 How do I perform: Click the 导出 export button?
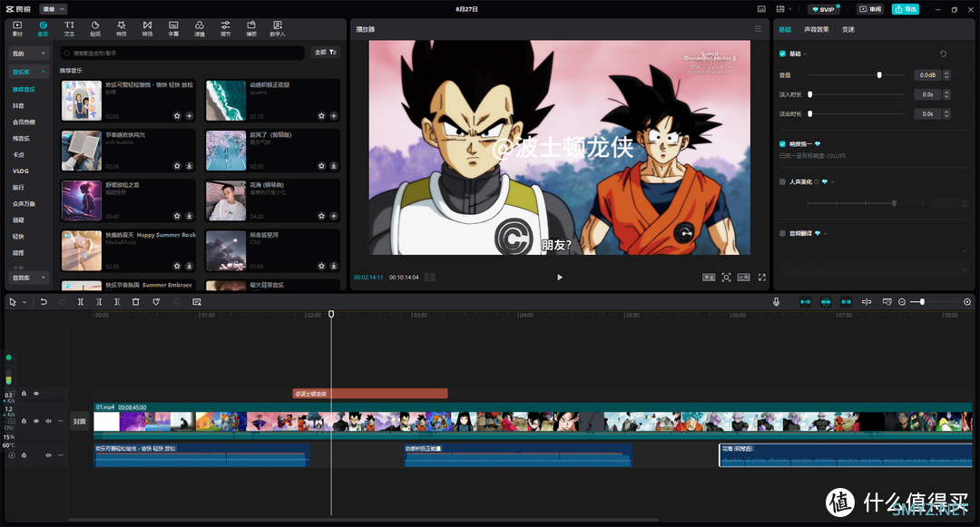click(x=905, y=9)
